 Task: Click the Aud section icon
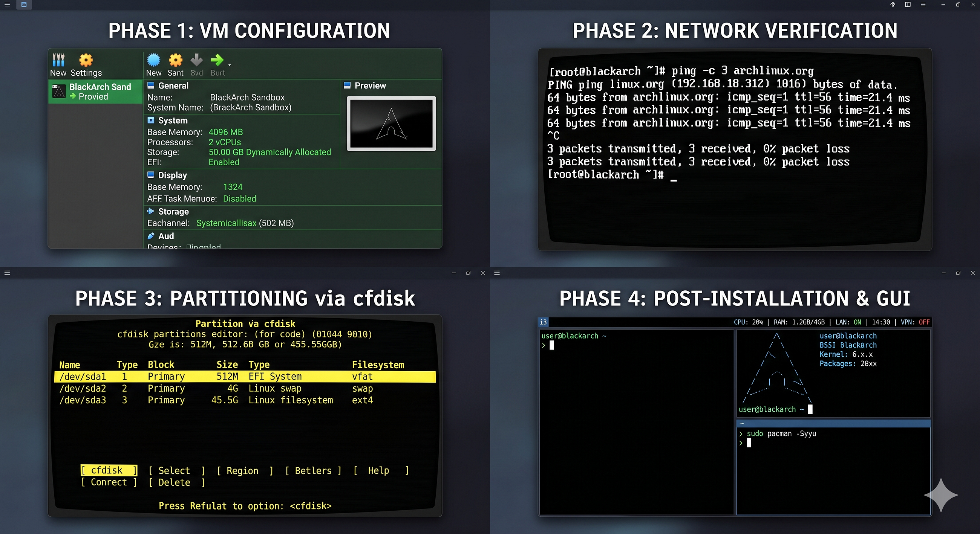click(x=151, y=236)
